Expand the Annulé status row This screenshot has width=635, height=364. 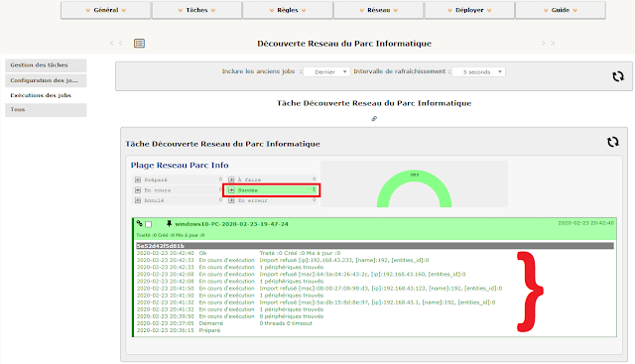pyautogui.click(x=138, y=200)
